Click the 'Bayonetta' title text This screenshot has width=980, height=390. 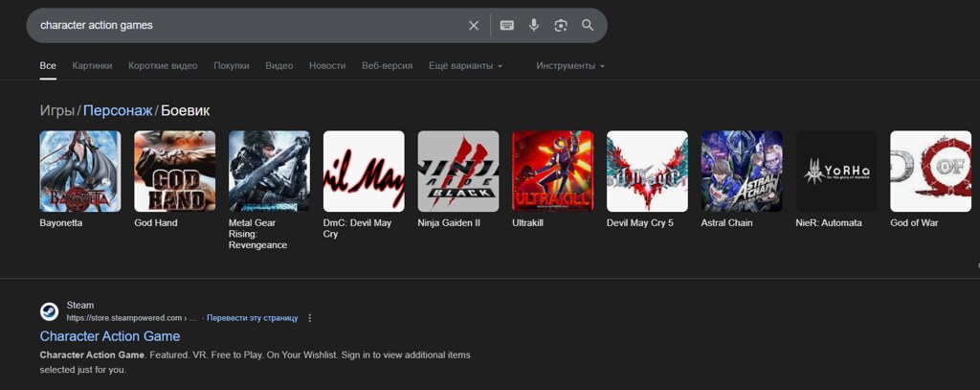pos(60,223)
